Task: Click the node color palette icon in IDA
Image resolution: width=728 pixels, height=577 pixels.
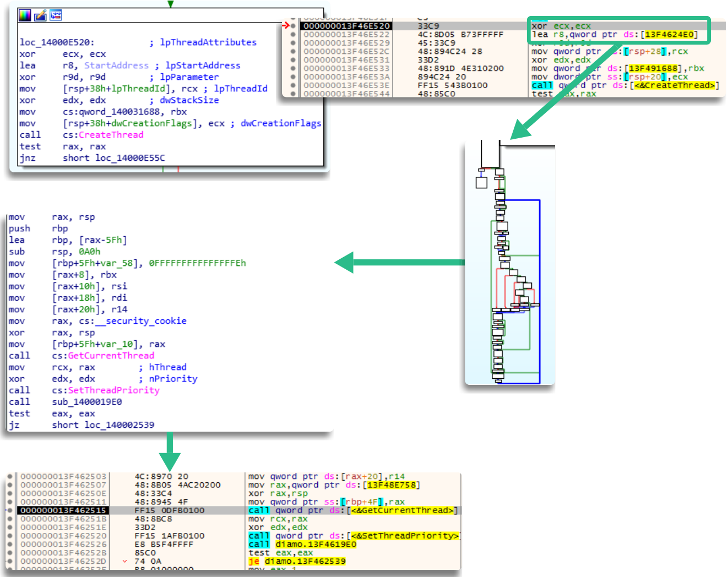Action: click(25, 15)
